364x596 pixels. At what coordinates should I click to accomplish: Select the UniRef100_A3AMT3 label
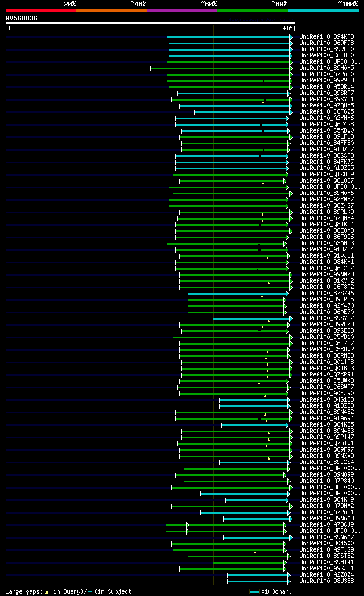(326, 243)
